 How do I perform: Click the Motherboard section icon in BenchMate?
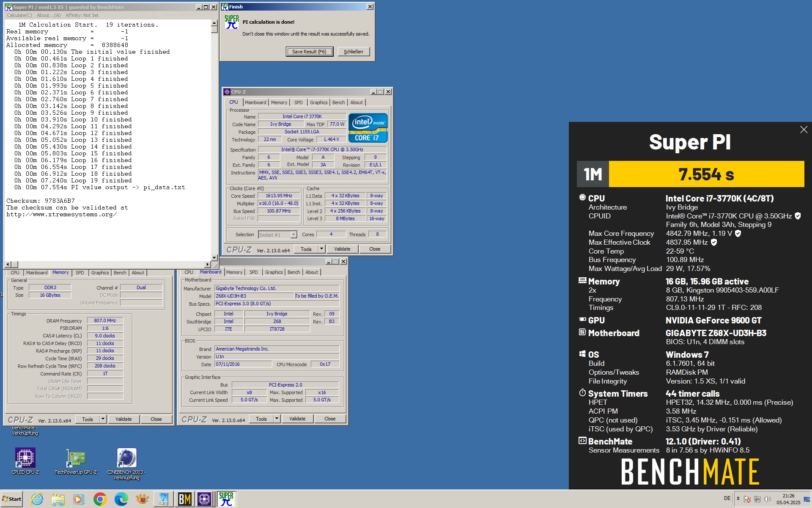coord(582,332)
